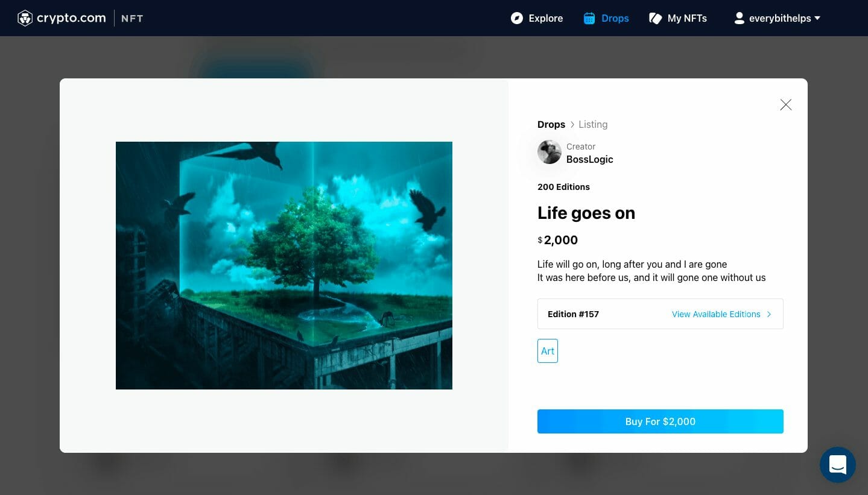Click description line 'It was here before us'
Image resolution: width=868 pixels, height=495 pixels.
[x=651, y=277]
